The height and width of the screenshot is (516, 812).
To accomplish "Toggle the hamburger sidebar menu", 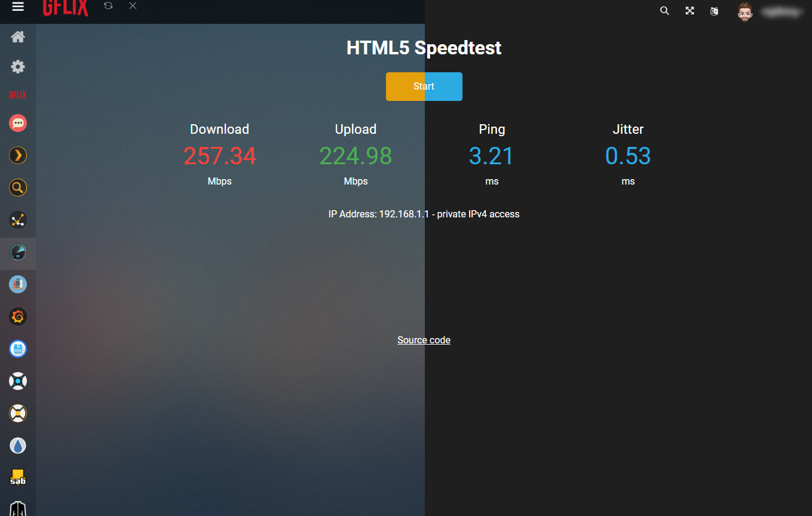I will pos(18,7).
